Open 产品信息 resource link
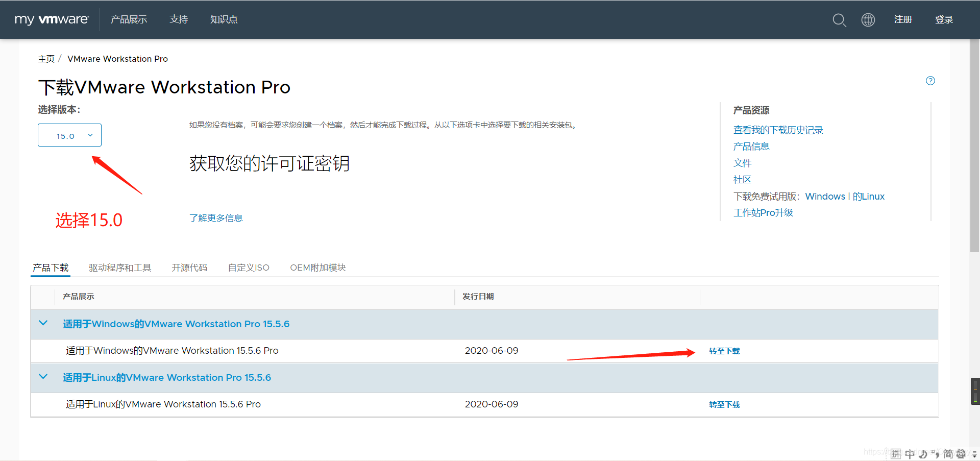The image size is (980, 461). click(751, 147)
